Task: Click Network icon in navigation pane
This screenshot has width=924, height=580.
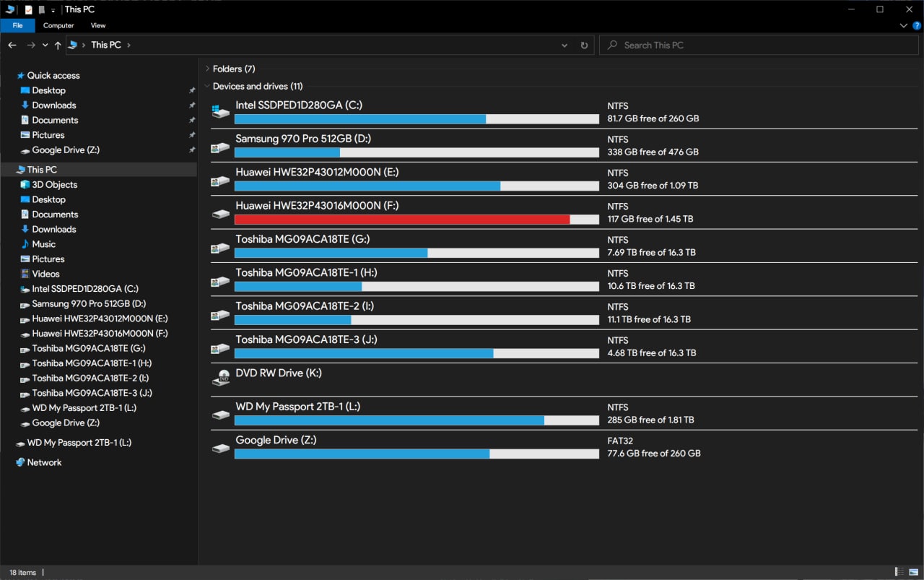Action: [x=20, y=462]
